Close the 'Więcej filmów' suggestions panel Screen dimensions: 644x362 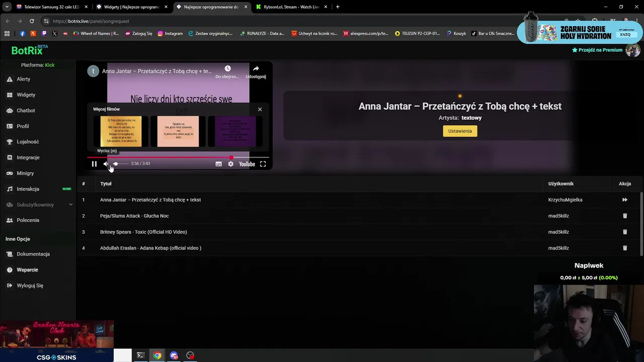[260, 109]
